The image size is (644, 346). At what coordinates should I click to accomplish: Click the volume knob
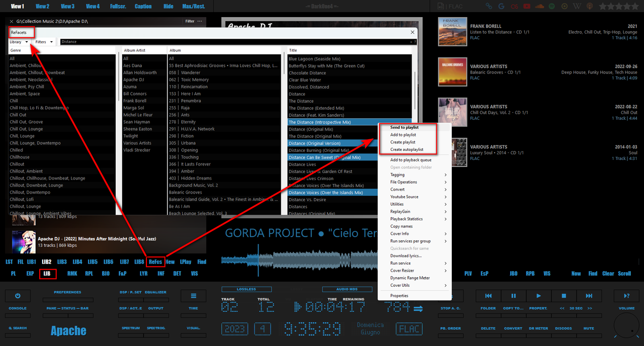(x=627, y=324)
